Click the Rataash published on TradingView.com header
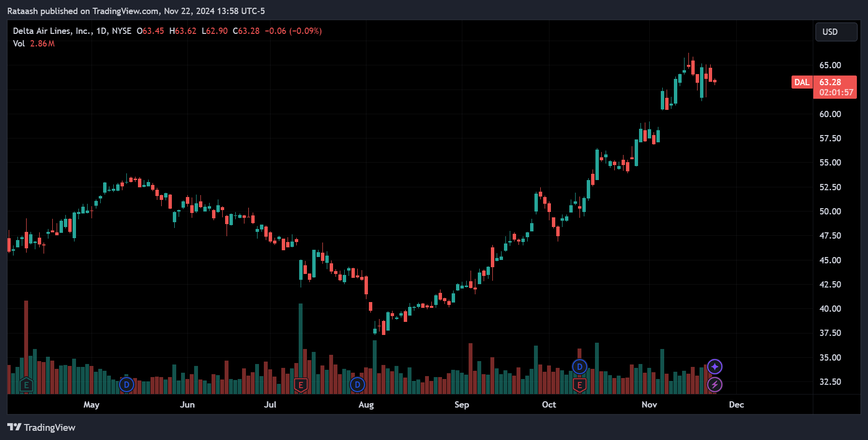The image size is (868, 440). point(136,11)
